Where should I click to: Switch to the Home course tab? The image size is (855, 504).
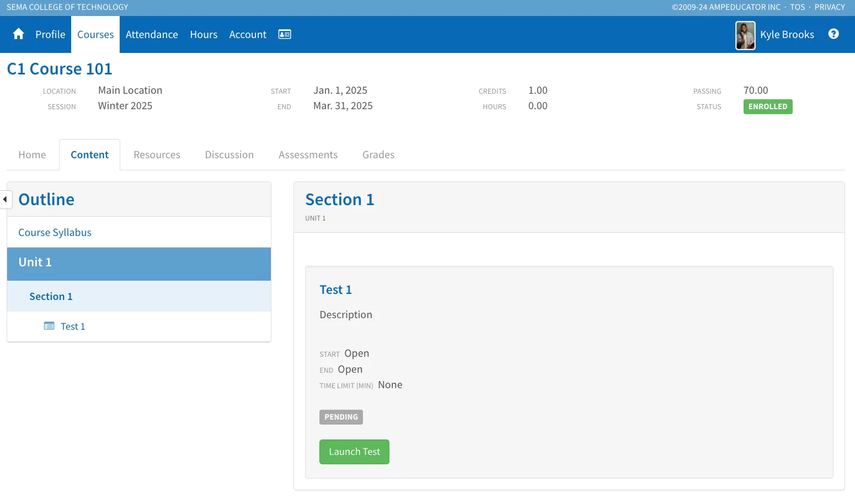[32, 155]
